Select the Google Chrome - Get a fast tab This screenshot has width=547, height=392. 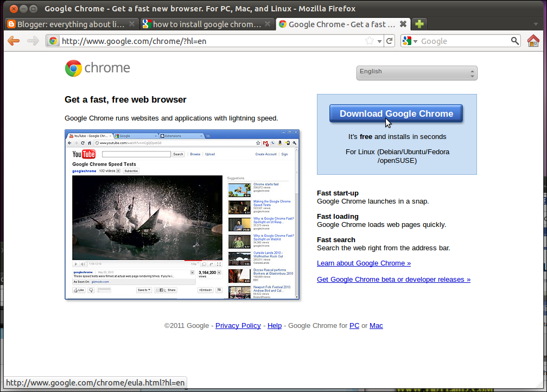(x=342, y=24)
